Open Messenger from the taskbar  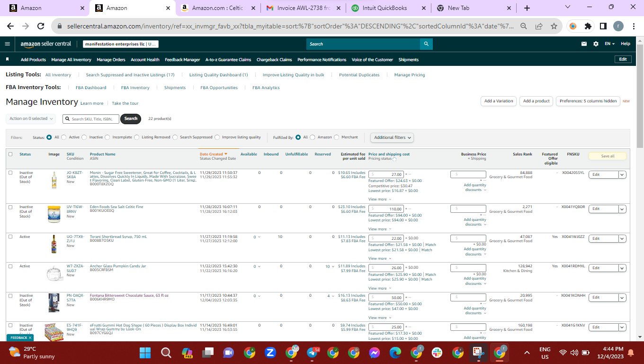375,353
